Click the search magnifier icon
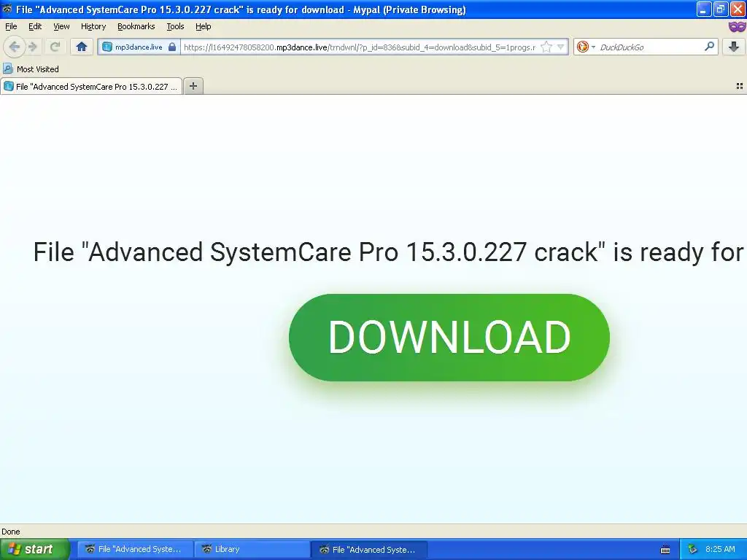This screenshot has height=560, width=747. point(709,46)
